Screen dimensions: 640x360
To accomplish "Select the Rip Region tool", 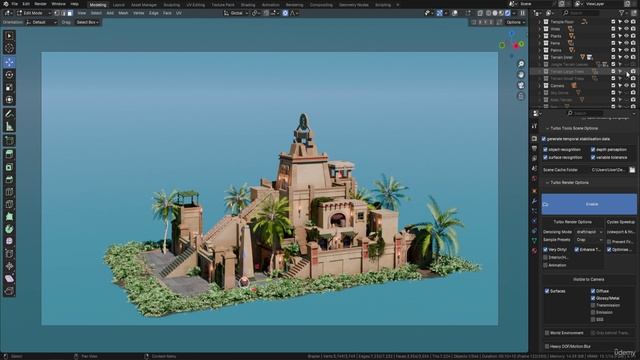I will [x=9, y=291].
